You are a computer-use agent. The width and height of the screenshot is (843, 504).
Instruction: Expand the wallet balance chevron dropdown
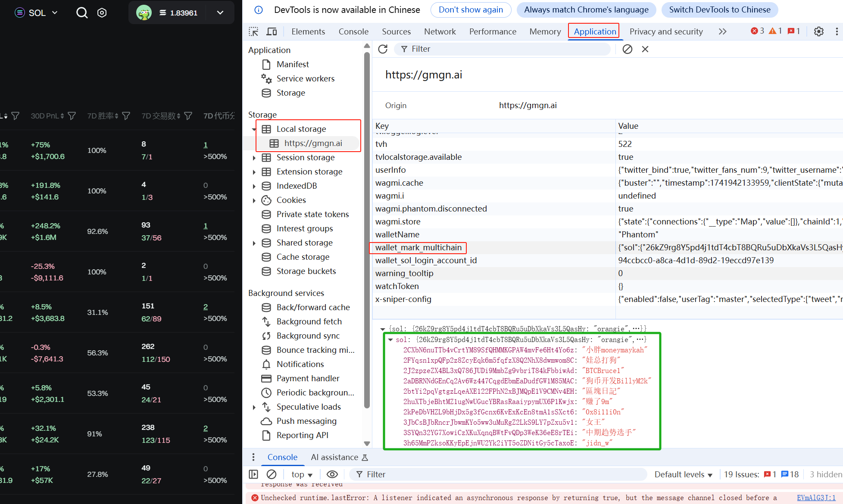coord(220,13)
